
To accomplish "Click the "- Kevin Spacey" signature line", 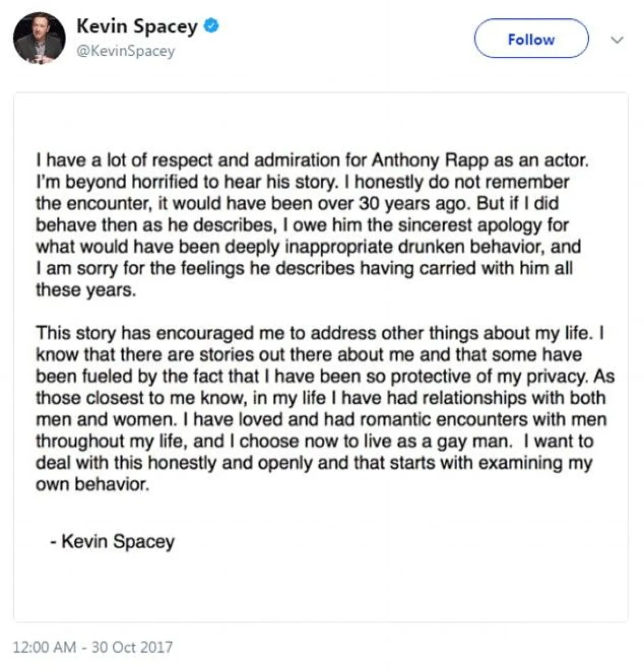I will [x=113, y=541].
